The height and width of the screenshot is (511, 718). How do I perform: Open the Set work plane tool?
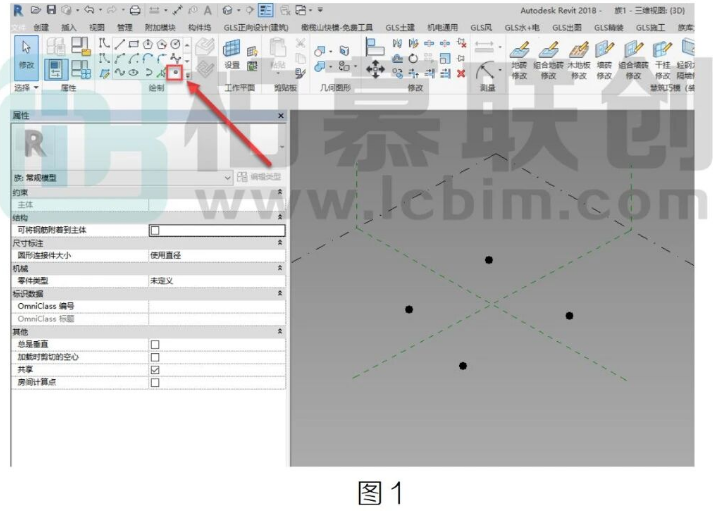tap(232, 54)
